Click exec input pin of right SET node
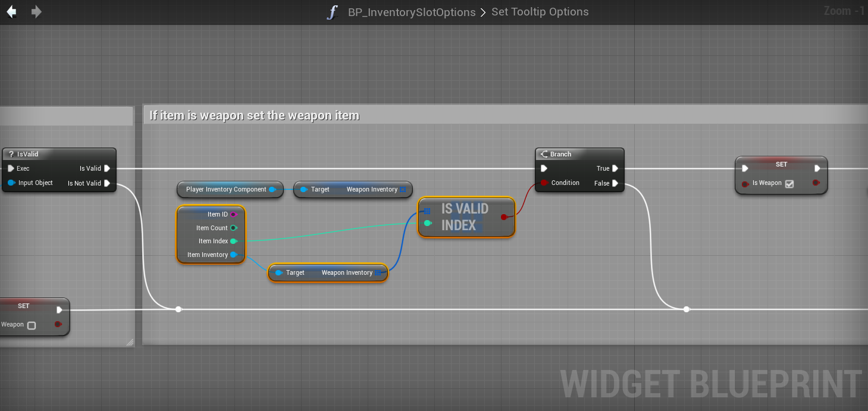Screen dimensions: 868x411 point(745,168)
